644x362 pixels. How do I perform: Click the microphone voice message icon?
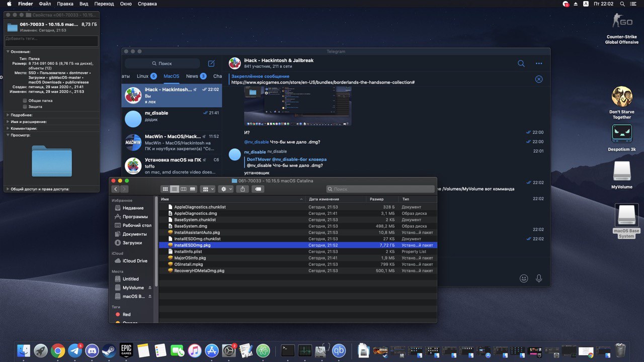(539, 278)
